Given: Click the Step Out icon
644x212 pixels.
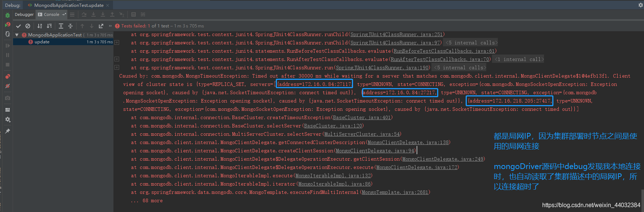Looking at the screenshot, I should pyautogui.click(x=112, y=14).
